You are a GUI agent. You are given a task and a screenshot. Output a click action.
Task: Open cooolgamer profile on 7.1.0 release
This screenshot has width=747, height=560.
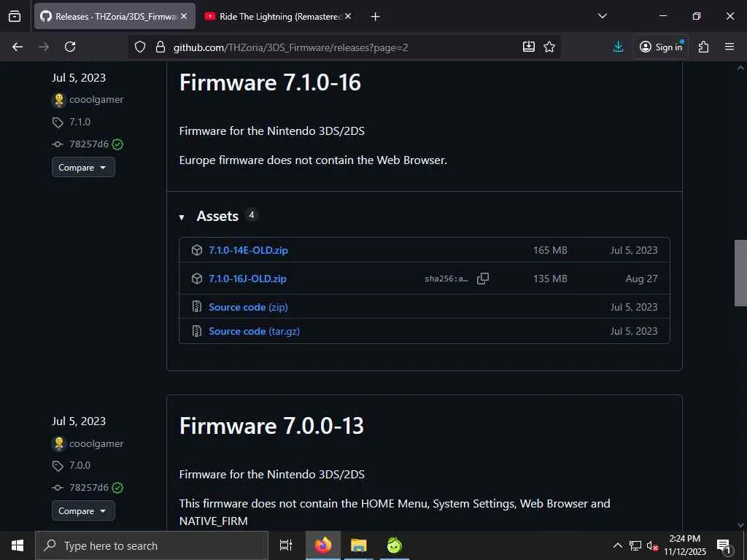coord(96,99)
